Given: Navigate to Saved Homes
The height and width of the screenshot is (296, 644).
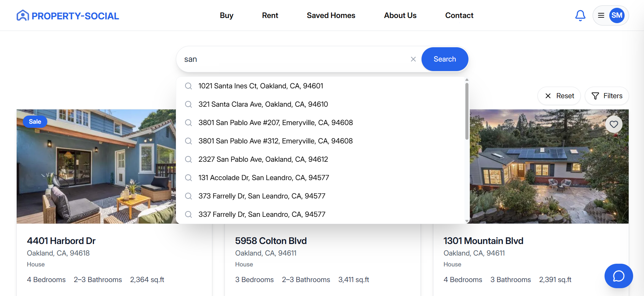Looking at the screenshot, I should tap(331, 16).
